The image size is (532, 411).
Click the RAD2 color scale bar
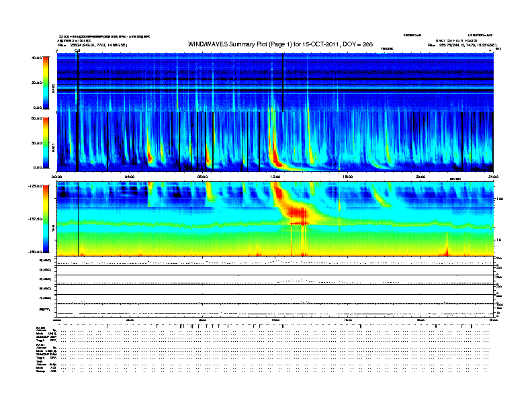[46, 83]
